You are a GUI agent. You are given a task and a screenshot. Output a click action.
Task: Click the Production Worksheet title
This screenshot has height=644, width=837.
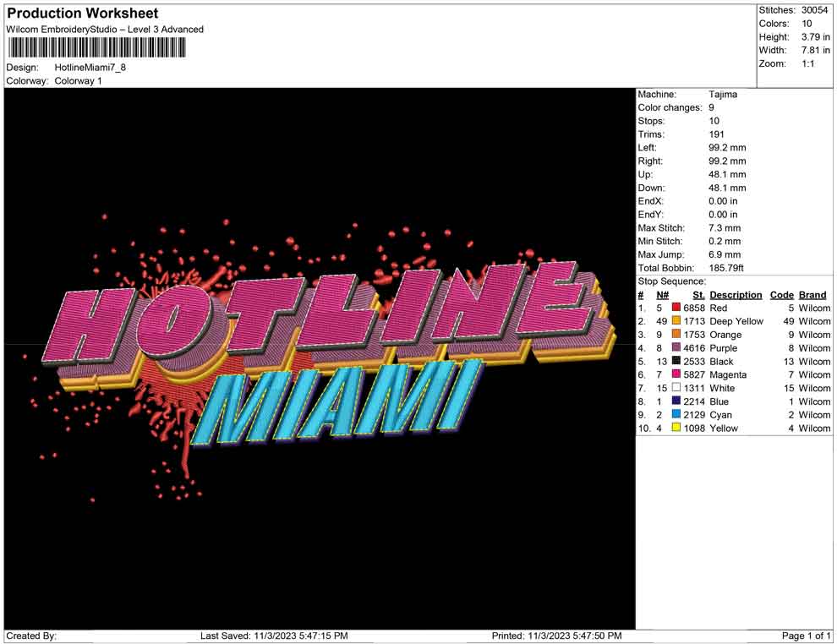[x=82, y=14]
